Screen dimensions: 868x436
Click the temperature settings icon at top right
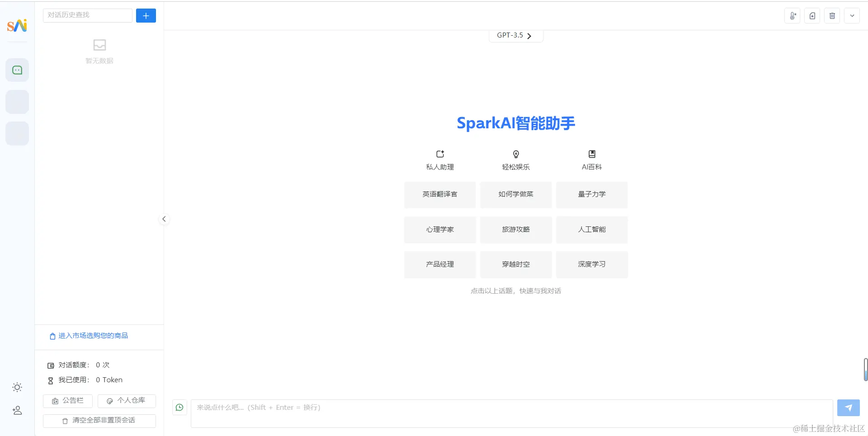(793, 16)
